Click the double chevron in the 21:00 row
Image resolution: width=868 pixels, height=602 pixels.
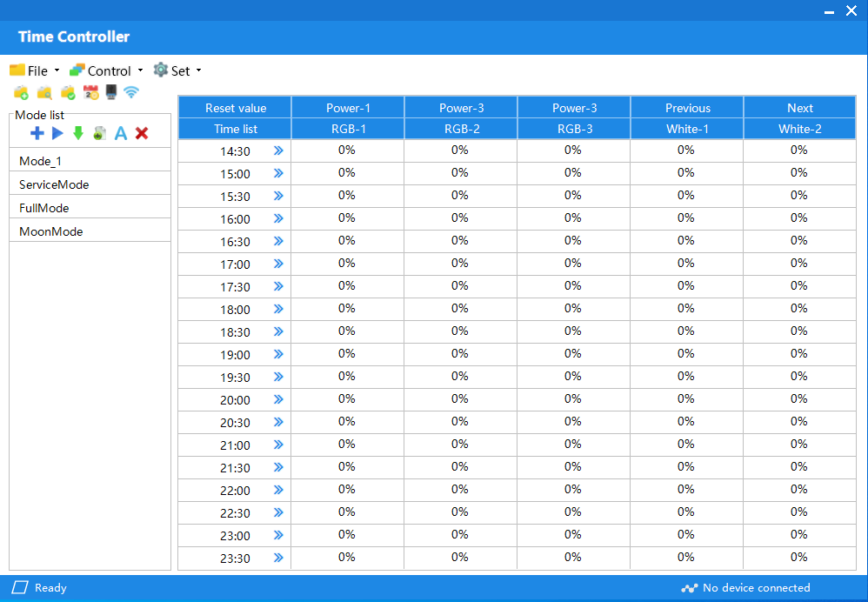coord(278,445)
